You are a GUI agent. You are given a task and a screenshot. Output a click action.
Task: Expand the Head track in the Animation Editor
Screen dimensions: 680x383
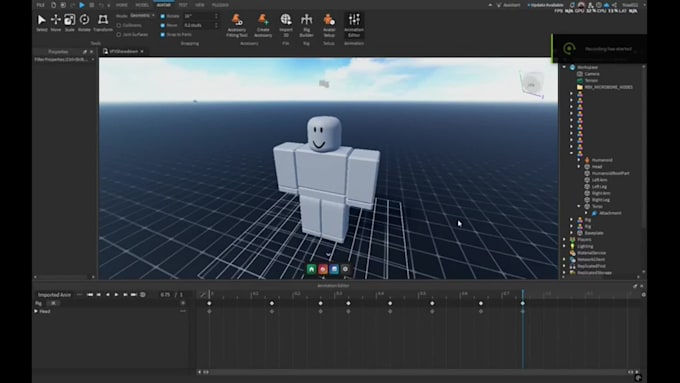coord(36,311)
